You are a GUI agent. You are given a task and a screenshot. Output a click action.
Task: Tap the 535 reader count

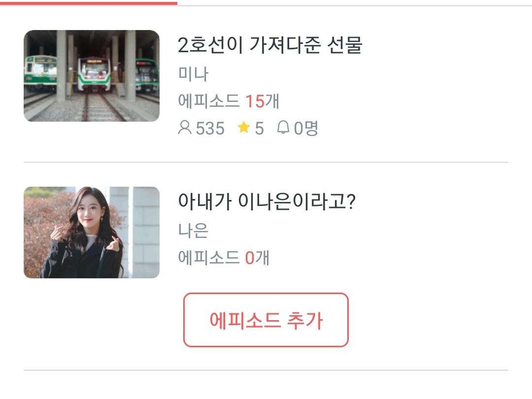pyautogui.click(x=210, y=128)
